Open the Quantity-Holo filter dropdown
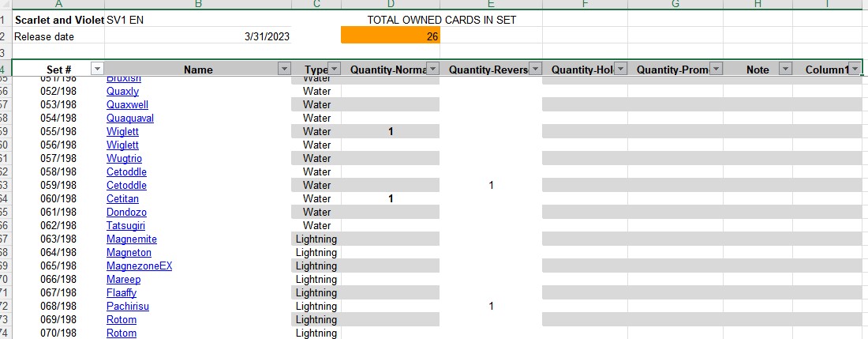Screen dimensions: 868x339 point(621,70)
